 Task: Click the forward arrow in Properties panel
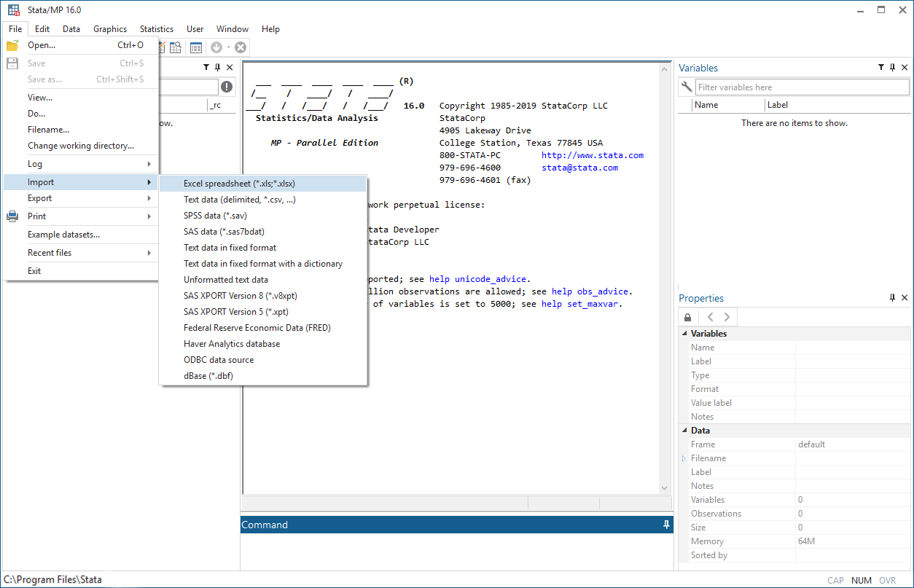(726, 316)
